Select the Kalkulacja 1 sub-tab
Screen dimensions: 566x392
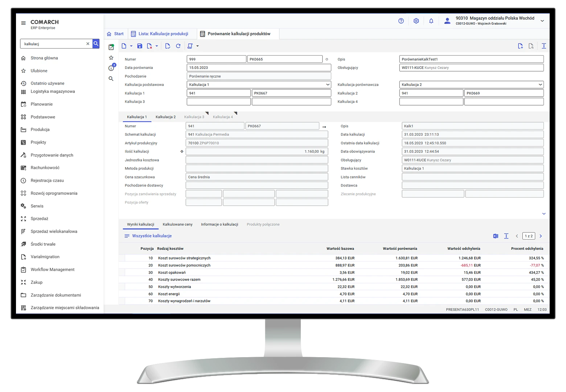(x=137, y=117)
